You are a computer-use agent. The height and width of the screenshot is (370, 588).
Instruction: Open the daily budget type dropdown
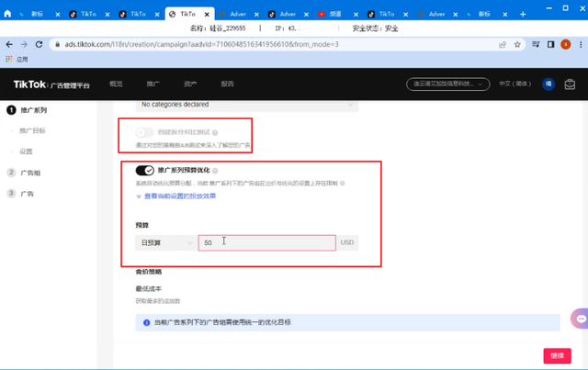(x=165, y=243)
